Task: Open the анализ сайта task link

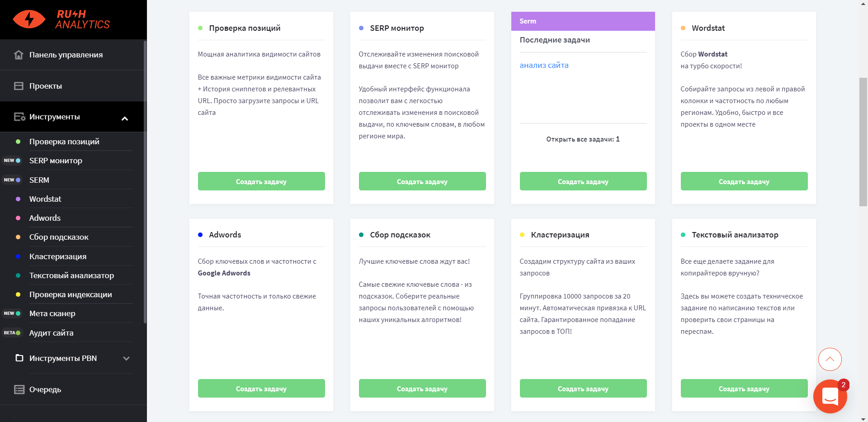Action: pos(544,65)
